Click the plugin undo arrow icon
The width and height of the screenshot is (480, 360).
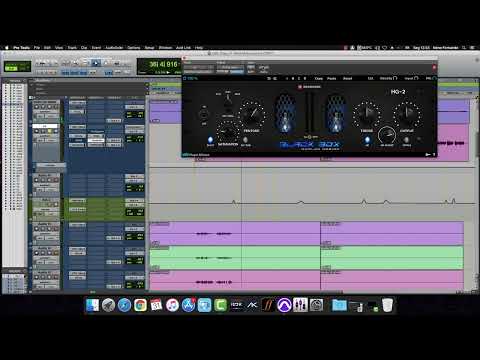[x=269, y=78]
